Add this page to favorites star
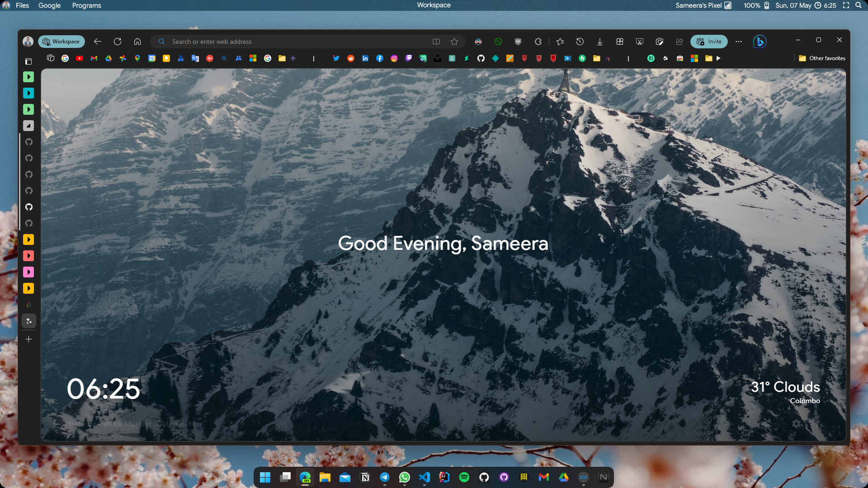Viewport: 868px width, 488px height. (454, 42)
